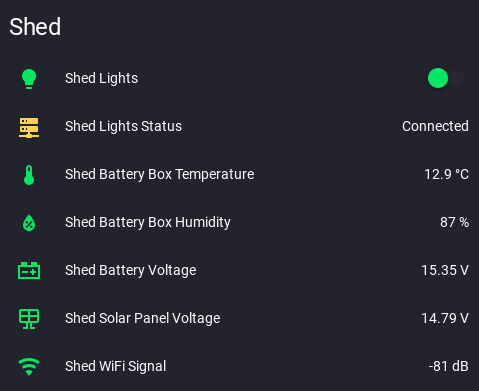This screenshot has width=479, height=391.
Task: Click the yellow server network icon
Action: (29, 127)
